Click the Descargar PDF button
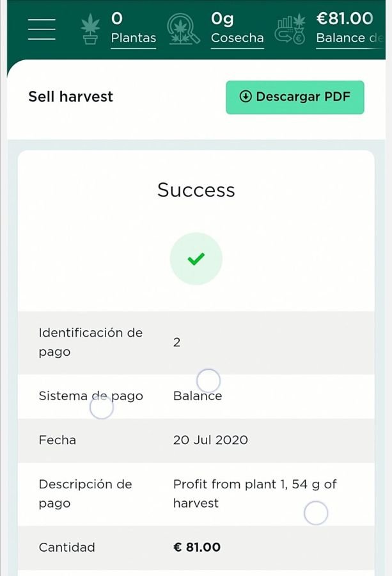The height and width of the screenshot is (576, 392). tap(295, 97)
